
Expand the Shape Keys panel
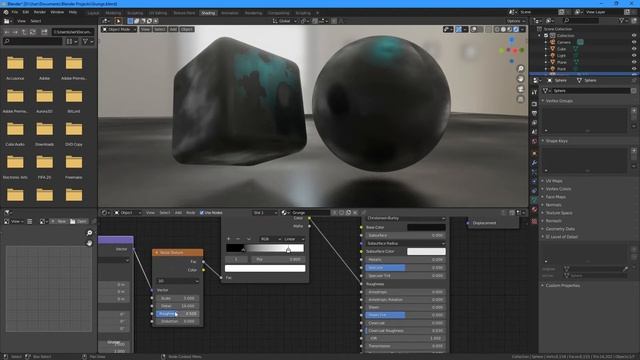pos(556,141)
